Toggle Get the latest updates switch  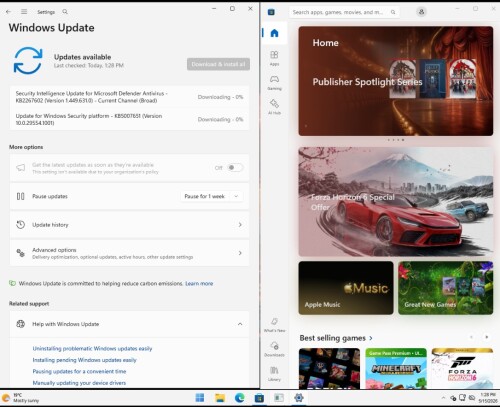click(x=235, y=167)
